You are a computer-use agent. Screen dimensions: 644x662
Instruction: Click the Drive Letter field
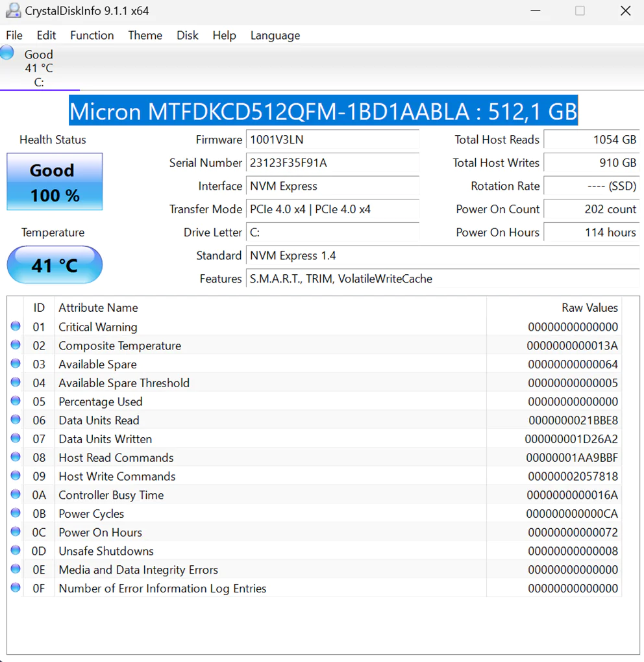[332, 233]
